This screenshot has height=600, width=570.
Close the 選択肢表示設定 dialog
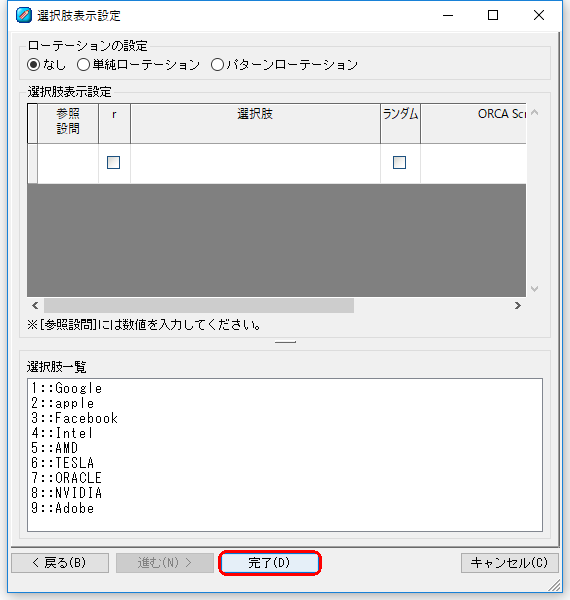[x=539, y=15]
